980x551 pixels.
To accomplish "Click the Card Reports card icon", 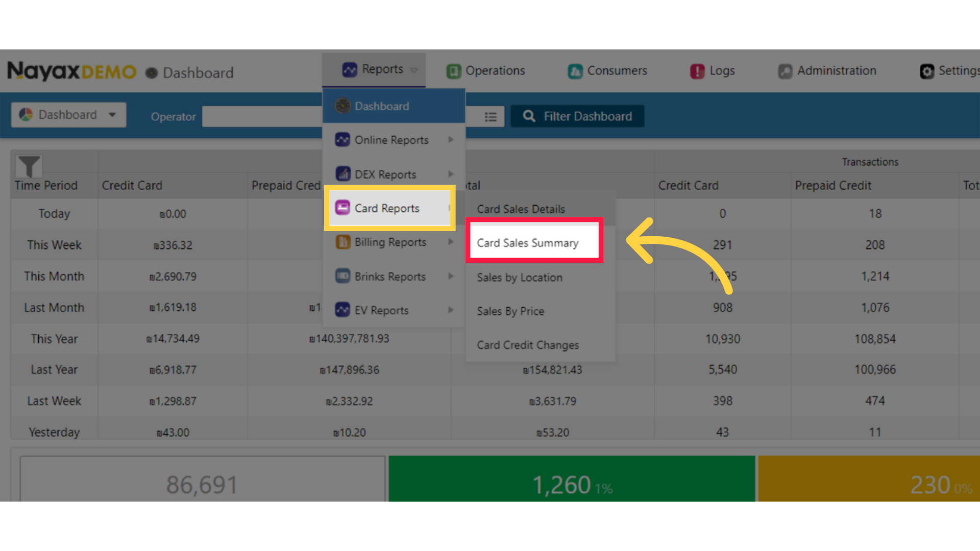I will pyautogui.click(x=342, y=208).
